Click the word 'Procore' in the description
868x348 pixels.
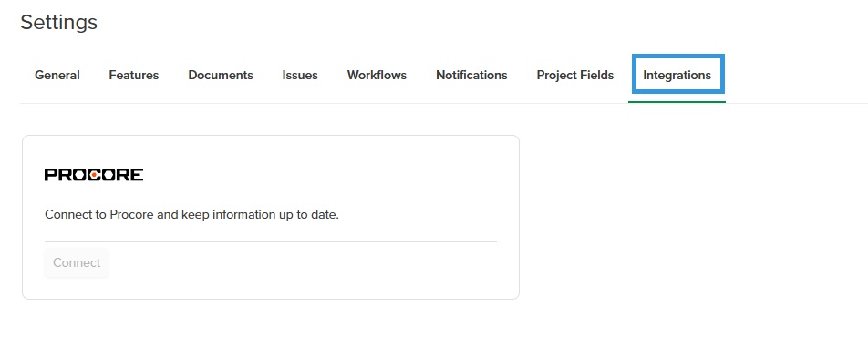[x=131, y=215]
